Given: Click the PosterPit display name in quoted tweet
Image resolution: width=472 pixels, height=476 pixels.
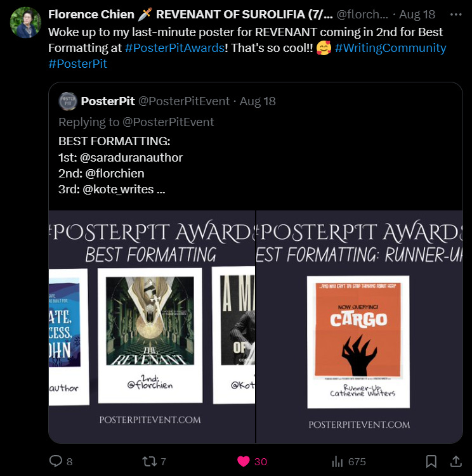Looking at the screenshot, I should tap(108, 101).
